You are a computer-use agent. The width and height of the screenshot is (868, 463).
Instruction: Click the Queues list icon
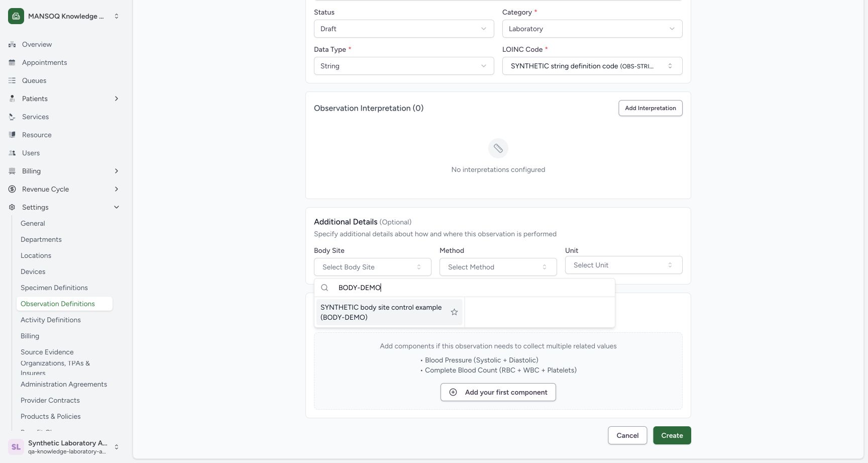pos(12,80)
